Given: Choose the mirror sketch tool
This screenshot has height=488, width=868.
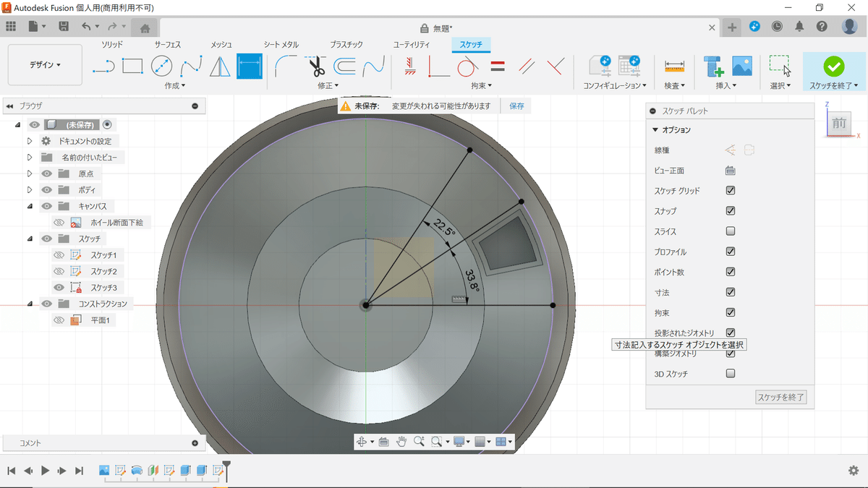Looking at the screenshot, I should [219, 67].
